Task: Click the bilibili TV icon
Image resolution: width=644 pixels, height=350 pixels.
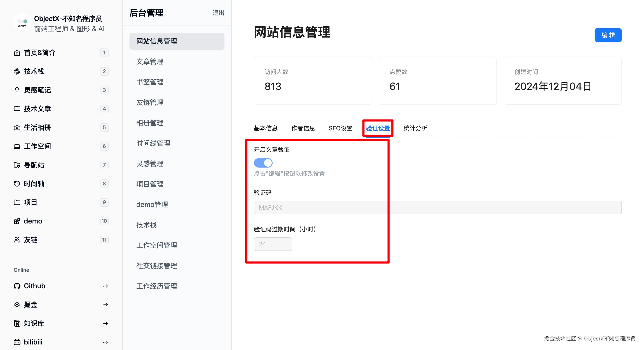Action: coord(17,342)
